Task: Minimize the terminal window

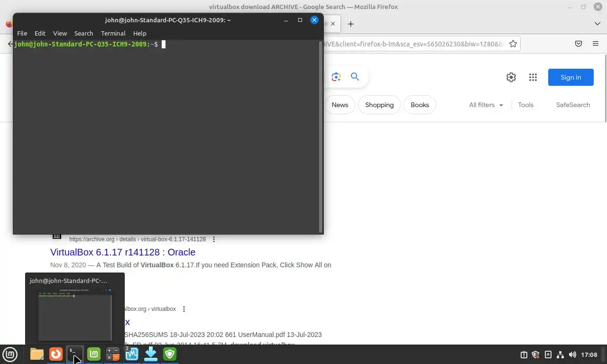Action: click(x=286, y=20)
